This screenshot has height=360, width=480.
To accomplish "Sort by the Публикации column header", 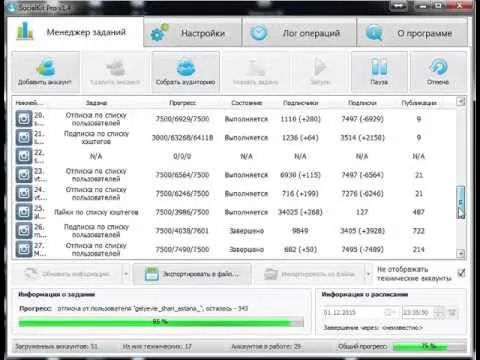I will 419,103.
